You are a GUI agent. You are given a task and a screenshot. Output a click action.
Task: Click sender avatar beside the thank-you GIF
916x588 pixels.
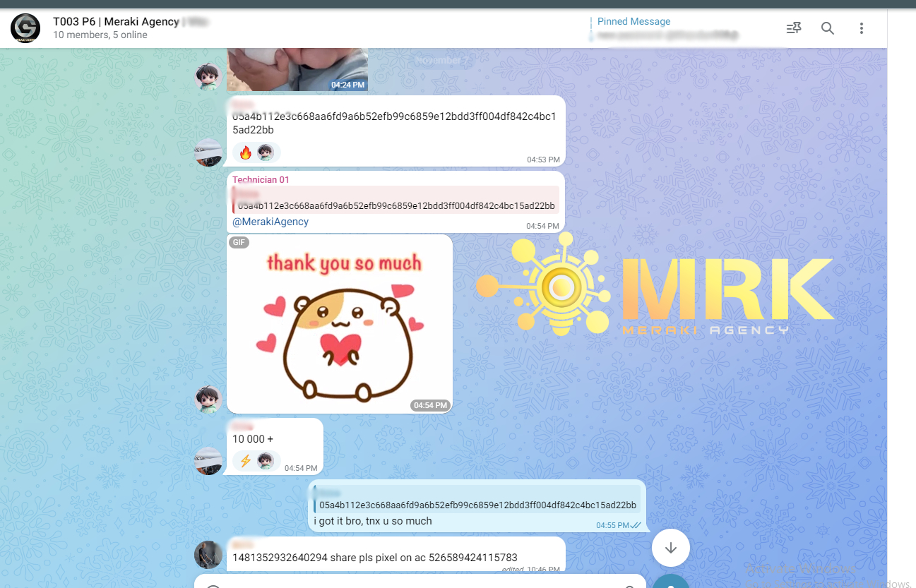click(208, 400)
